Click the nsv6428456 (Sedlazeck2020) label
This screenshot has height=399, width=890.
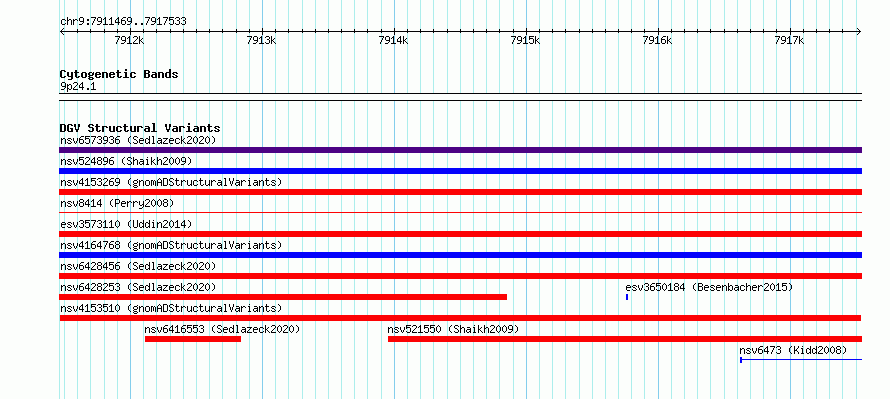pos(138,266)
